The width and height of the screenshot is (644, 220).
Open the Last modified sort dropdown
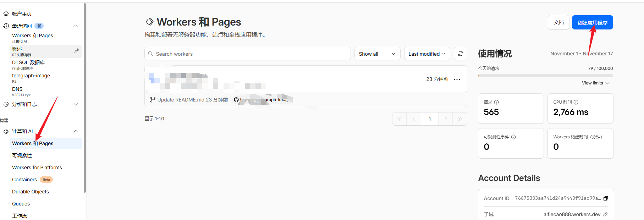click(x=427, y=54)
